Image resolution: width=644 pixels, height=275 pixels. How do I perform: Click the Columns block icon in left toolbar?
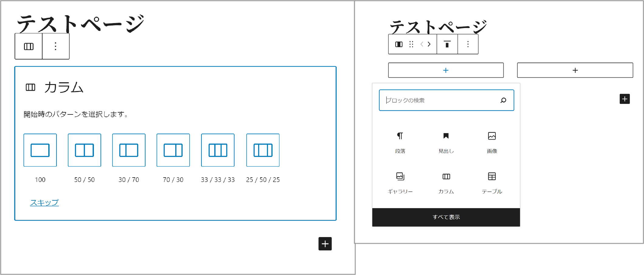29,46
